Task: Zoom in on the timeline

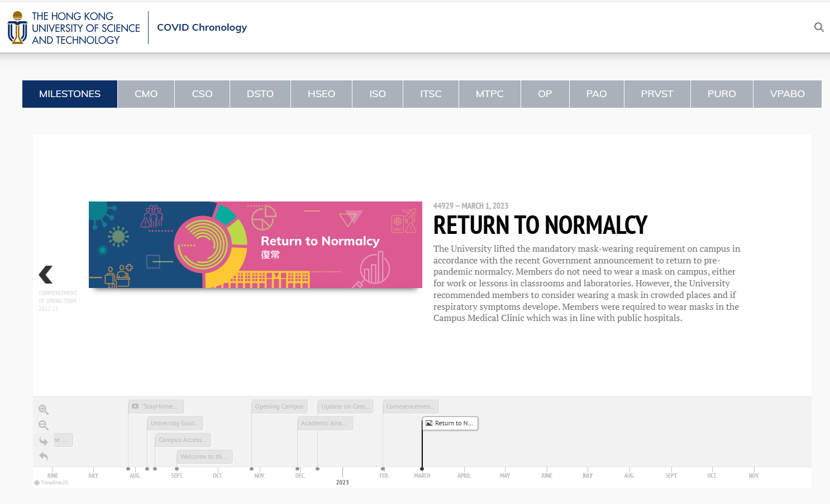Action: (44, 409)
